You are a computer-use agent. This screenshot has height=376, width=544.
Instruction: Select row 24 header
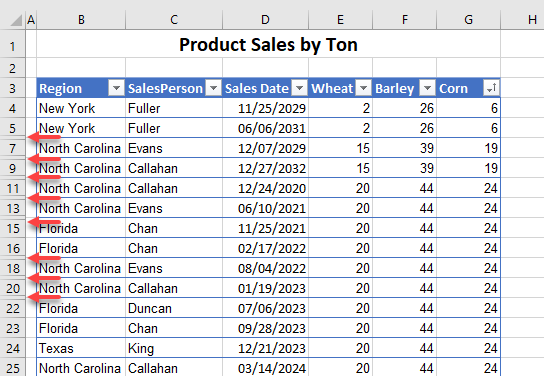pos(12,348)
